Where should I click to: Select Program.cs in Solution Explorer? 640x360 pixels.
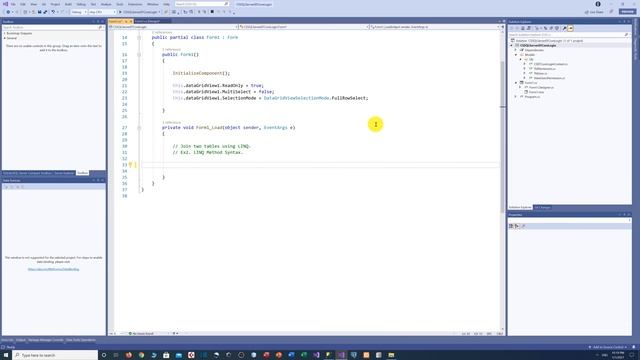click(x=532, y=97)
